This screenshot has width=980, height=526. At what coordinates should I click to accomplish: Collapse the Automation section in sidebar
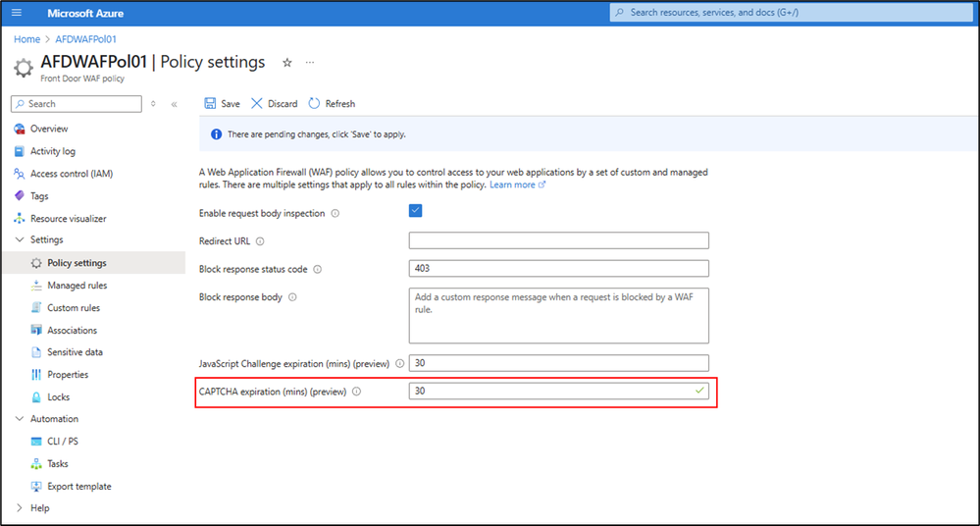click(20, 419)
